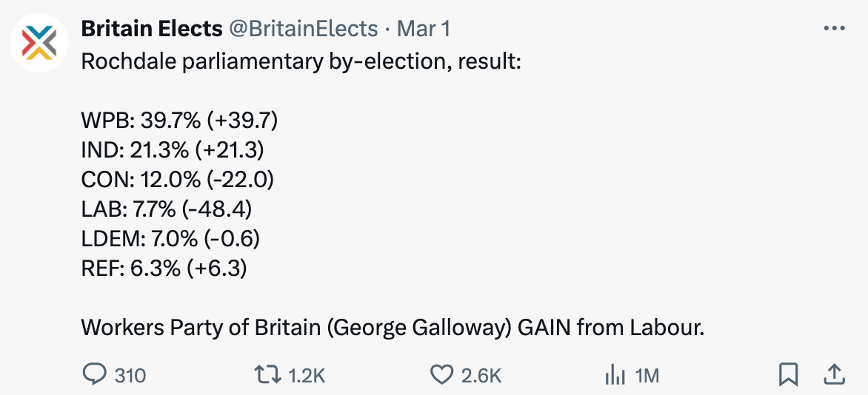Open the Britain Elects profile avatar
868x395 pixels.
coord(39,43)
